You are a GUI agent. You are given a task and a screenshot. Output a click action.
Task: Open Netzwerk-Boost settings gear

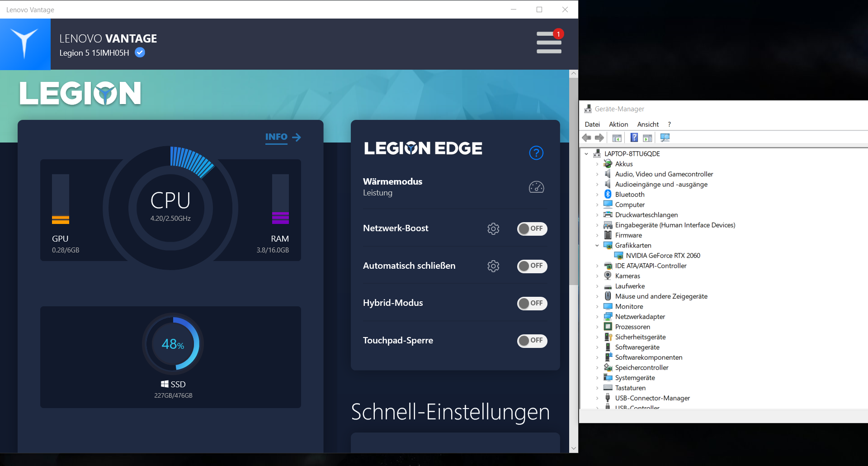pyautogui.click(x=493, y=228)
